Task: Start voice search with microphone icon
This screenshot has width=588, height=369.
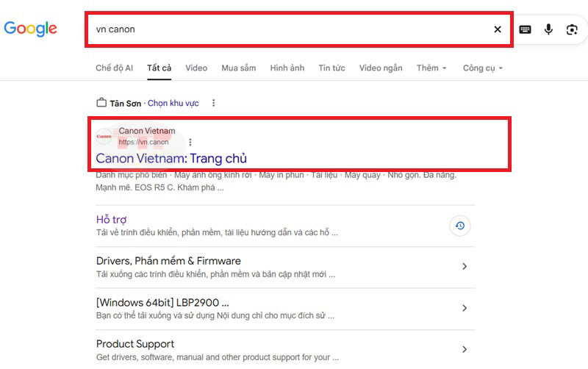Action: (x=548, y=29)
